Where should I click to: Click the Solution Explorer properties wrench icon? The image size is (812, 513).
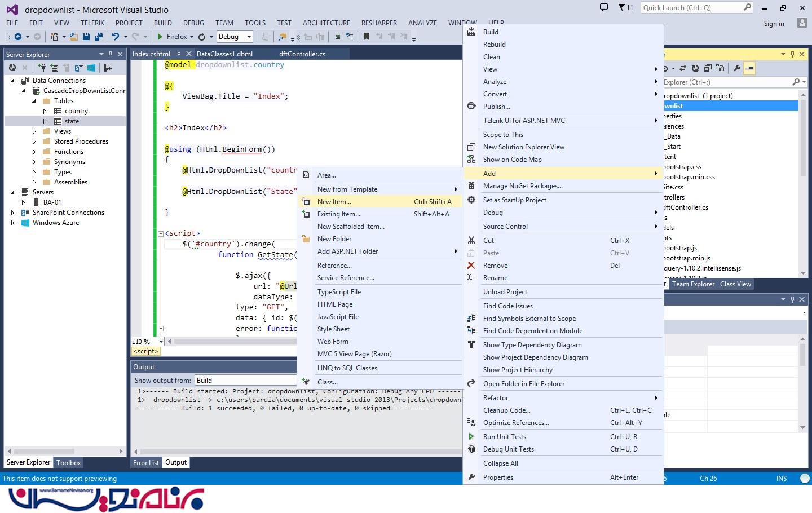click(x=737, y=68)
